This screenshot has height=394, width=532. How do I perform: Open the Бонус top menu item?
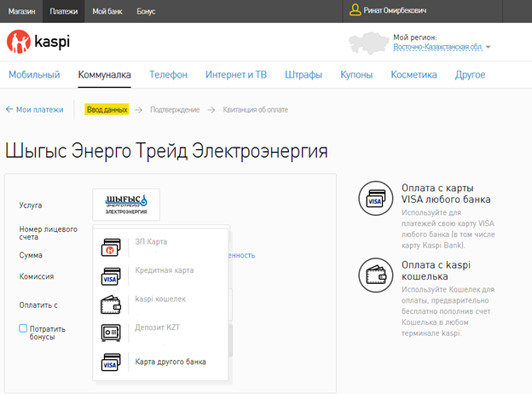(146, 12)
